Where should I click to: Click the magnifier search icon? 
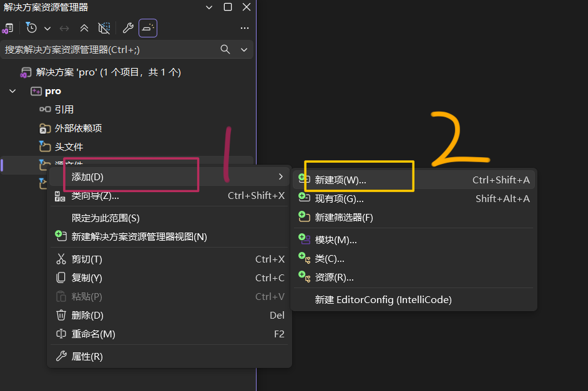pos(225,49)
